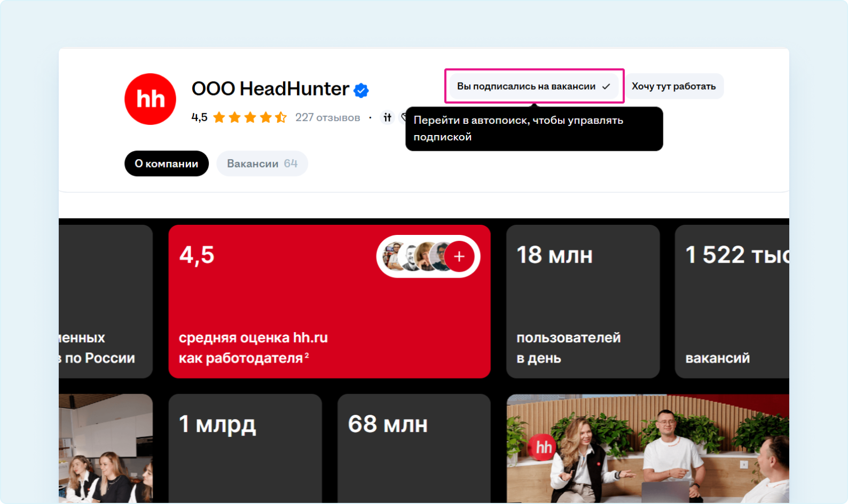Toggle the 'Вы подписались на вакансии' subscription
Image resolution: width=848 pixels, height=504 pixels.
point(534,86)
